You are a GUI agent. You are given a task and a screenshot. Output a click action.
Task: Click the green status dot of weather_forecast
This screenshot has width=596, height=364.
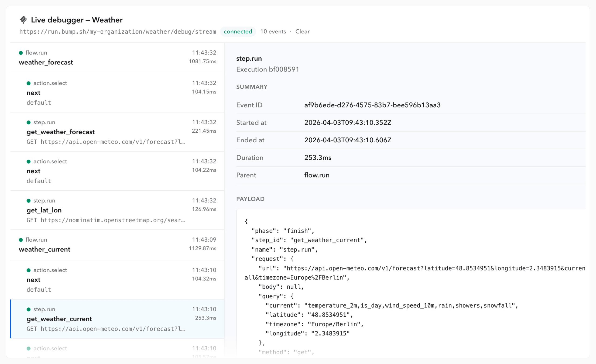point(21,53)
